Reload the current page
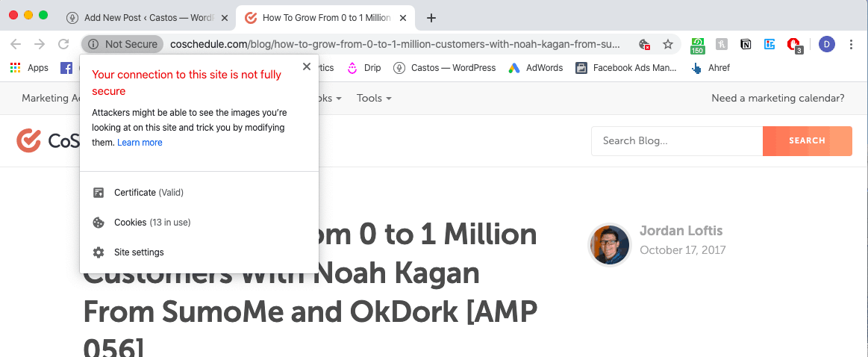Screen dimensions: 868x357 pyautogui.click(x=63, y=44)
